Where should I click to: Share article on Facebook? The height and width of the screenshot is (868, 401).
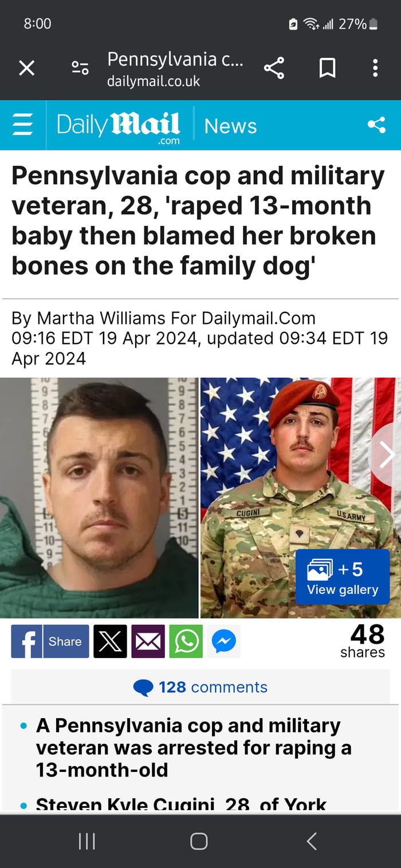coord(50,641)
